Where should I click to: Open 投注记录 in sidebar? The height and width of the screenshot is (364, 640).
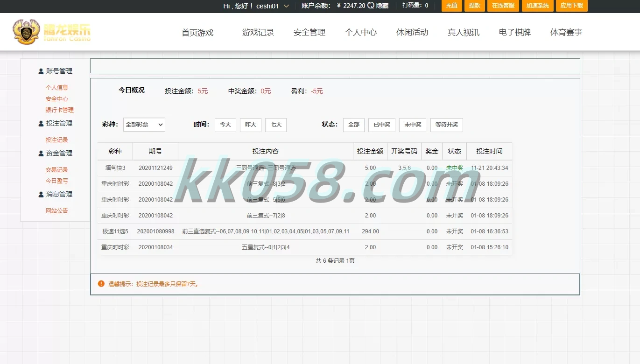click(57, 140)
